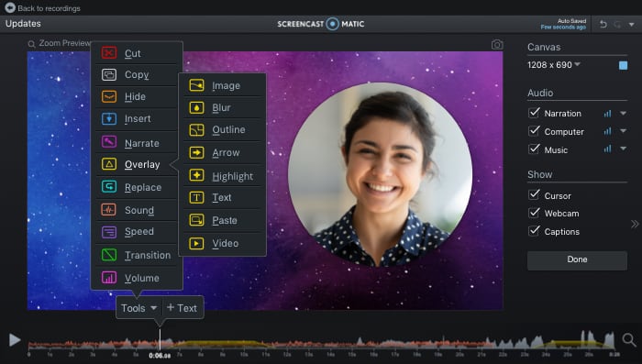Click the blue canvas color swatch

click(x=623, y=65)
